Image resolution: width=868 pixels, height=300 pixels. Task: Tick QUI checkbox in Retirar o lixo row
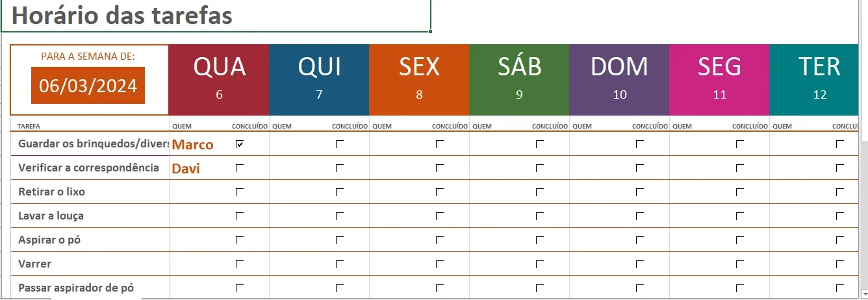[340, 192]
